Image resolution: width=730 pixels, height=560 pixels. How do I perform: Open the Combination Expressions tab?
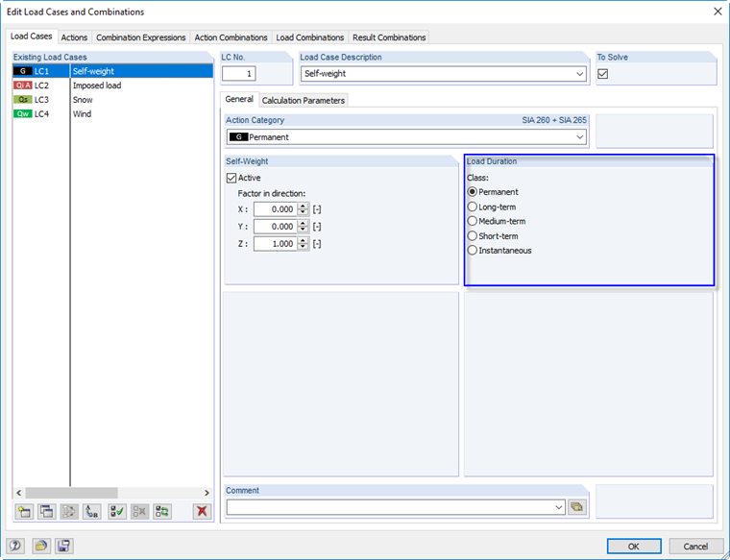coord(140,37)
